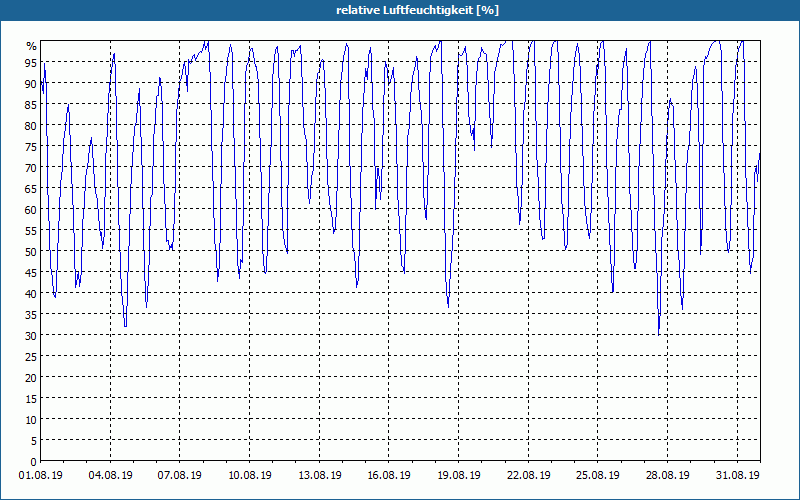Click the chart title 'relative Luftfeuchtigkeit [%]'
The width and height of the screenshot is (800, 500).
tap(417, 10)
